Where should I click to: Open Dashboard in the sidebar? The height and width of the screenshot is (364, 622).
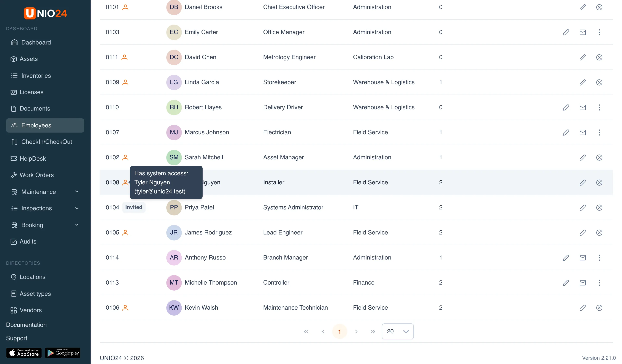click(45, 43)
